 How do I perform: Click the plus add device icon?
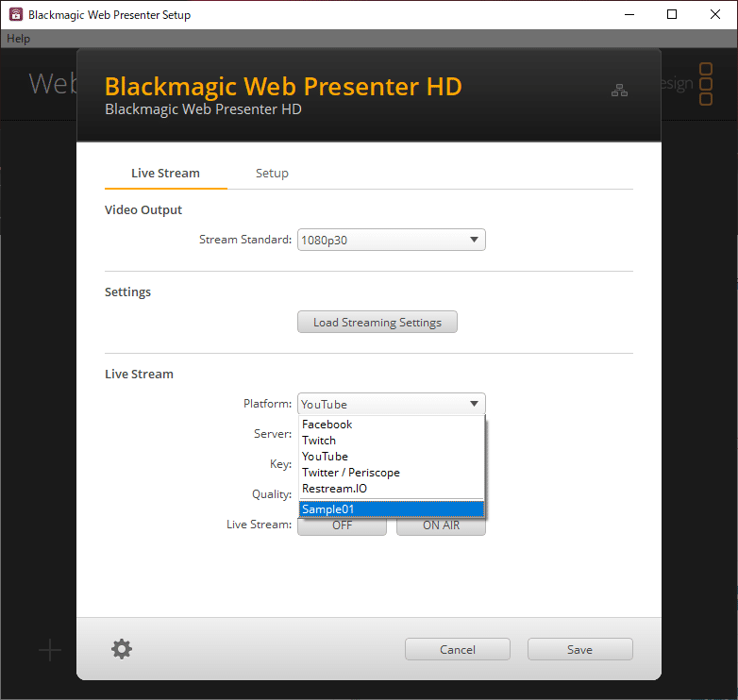pyautogui.click(x=50, y=650)
